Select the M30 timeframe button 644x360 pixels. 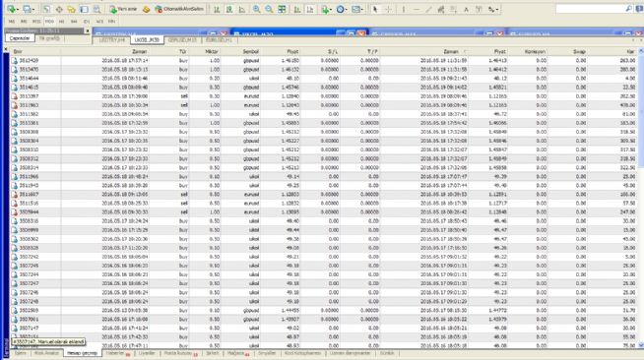click(x=49, y=22)
